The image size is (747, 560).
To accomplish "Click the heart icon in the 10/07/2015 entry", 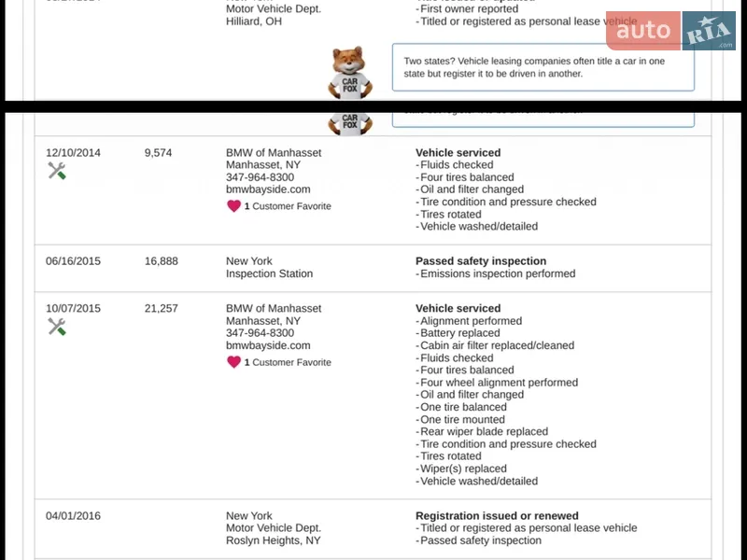I will point(233,362).
